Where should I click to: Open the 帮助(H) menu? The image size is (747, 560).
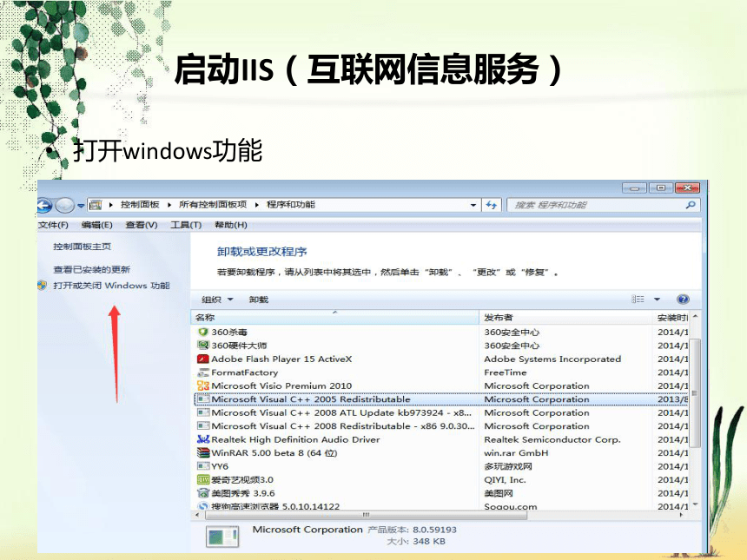pyautogui.click(x=230, y=225)
